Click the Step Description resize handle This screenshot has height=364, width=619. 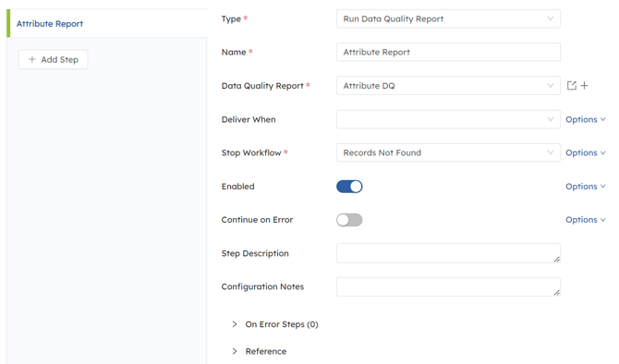click(x=556, y=260)
